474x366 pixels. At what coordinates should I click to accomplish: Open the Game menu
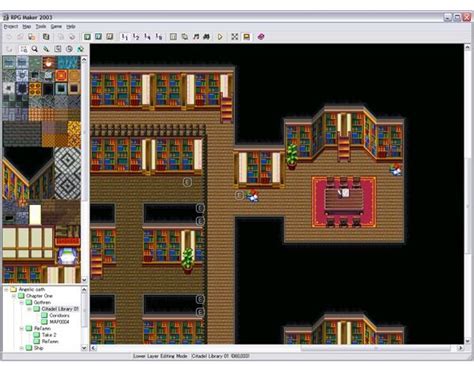tap(56, 26)
